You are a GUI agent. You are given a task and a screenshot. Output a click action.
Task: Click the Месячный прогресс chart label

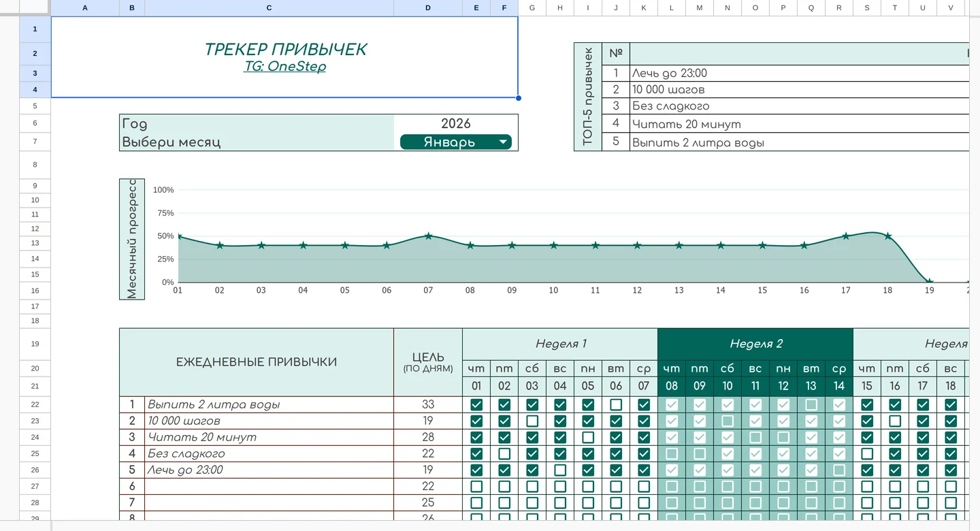pyautogui.click(x=132, y=239)
